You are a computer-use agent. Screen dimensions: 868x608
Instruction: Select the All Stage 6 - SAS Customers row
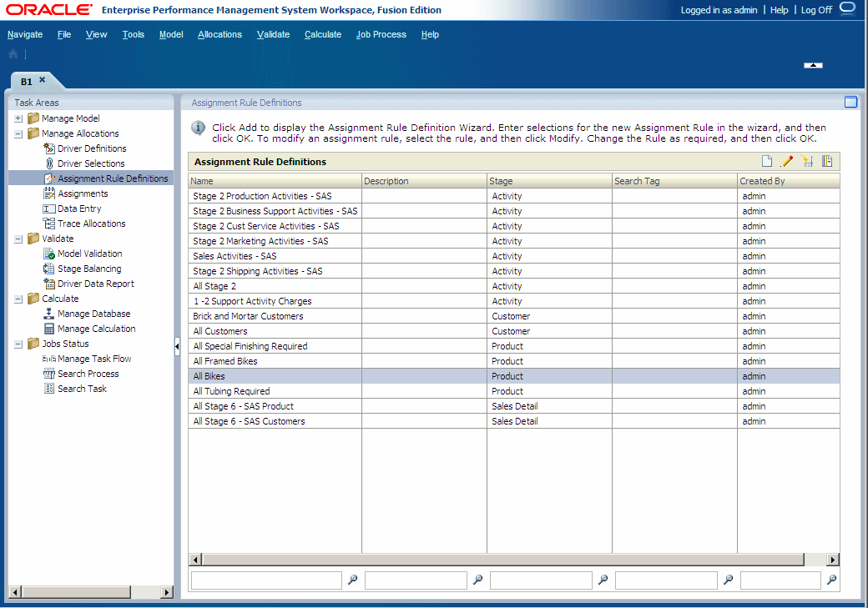point(514,421)
